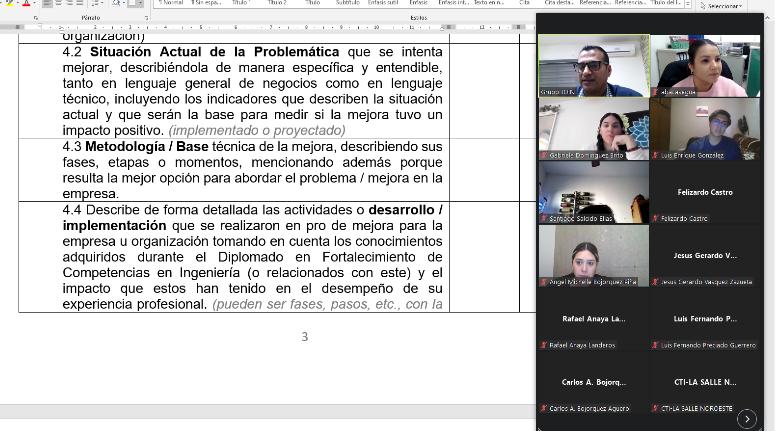
Task: Click the bold word 'implementación' in section 4.4
Action: pyautogui.click(x=114, y=225)
